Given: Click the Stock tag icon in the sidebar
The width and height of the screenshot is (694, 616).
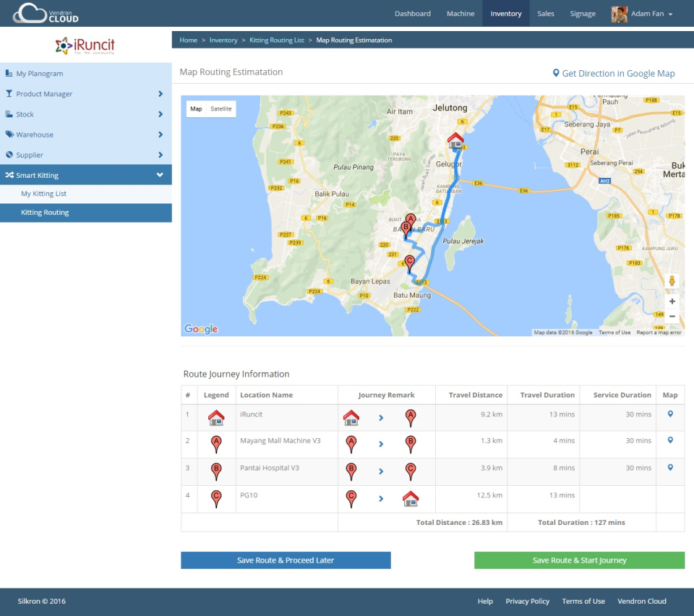Looking at the screenshot, I should (10, 114).
